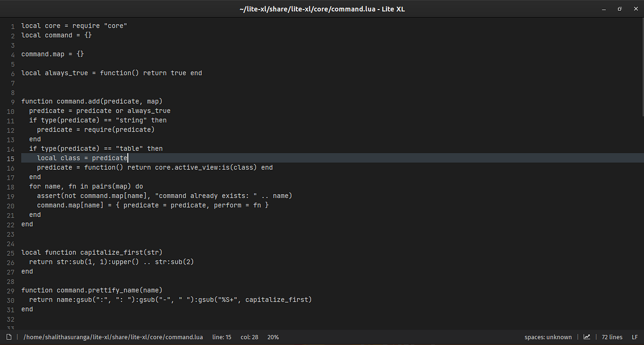Click the "require" keyword on line 1
The image size is (644, 345).
pyautogui.click(x=86, y=26)
